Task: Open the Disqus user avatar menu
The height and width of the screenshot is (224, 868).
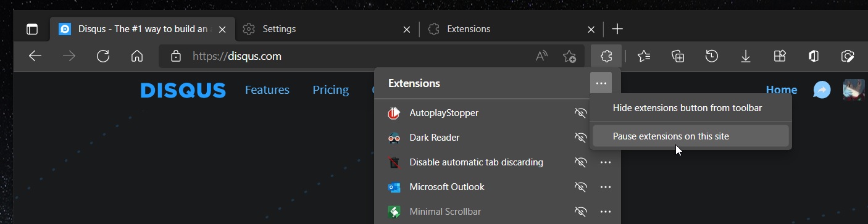Action: [854, 90]
